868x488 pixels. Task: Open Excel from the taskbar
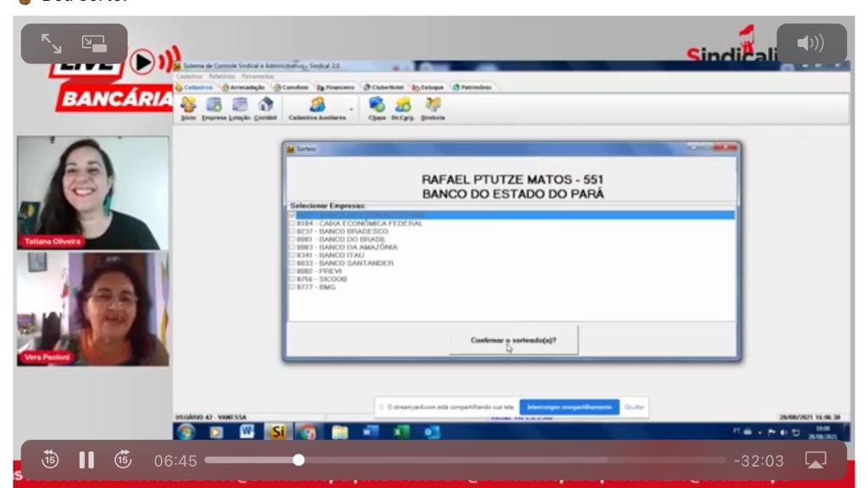pyautogui.click(x=401, y=431)
